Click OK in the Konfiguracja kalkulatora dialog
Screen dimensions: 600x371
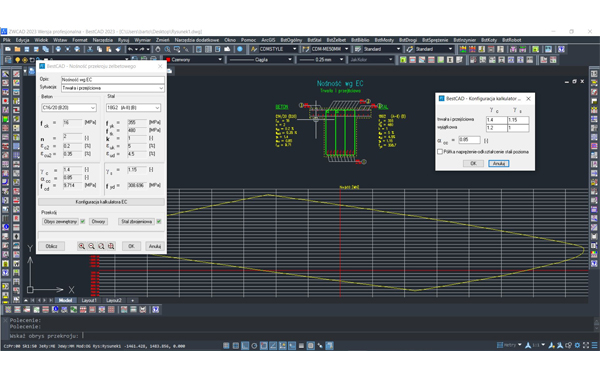click(473, 163)
